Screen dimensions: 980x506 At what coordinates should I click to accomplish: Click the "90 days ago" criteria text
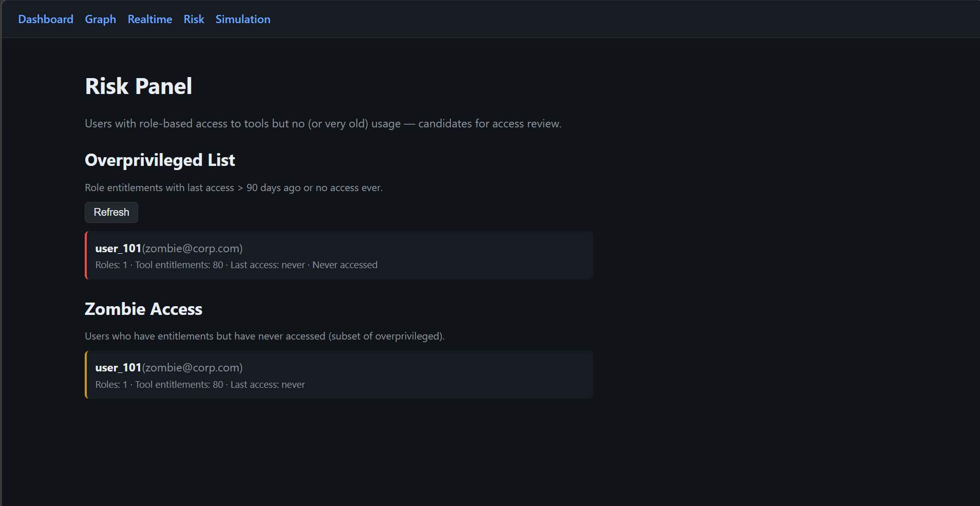click(x=273, y=188)
